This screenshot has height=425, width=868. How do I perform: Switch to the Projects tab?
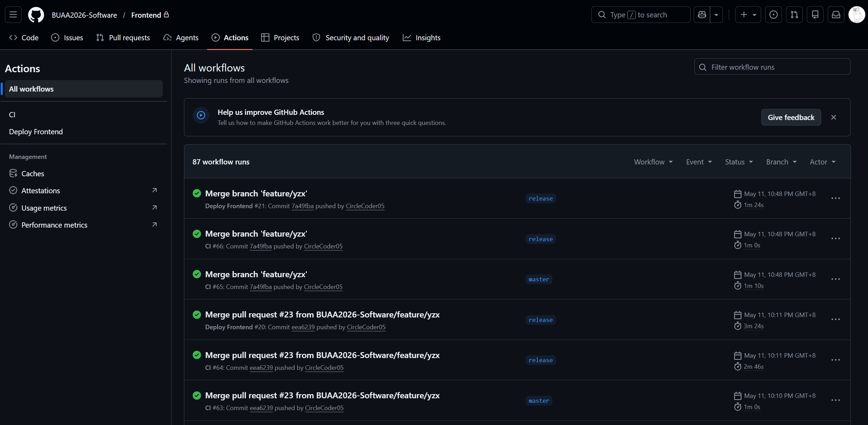(280, 37)
